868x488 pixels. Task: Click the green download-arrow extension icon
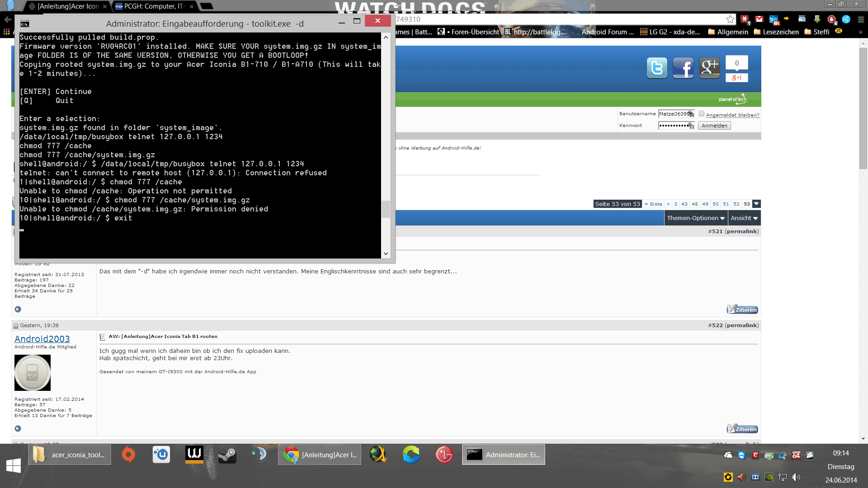click(x=817, y=19)
